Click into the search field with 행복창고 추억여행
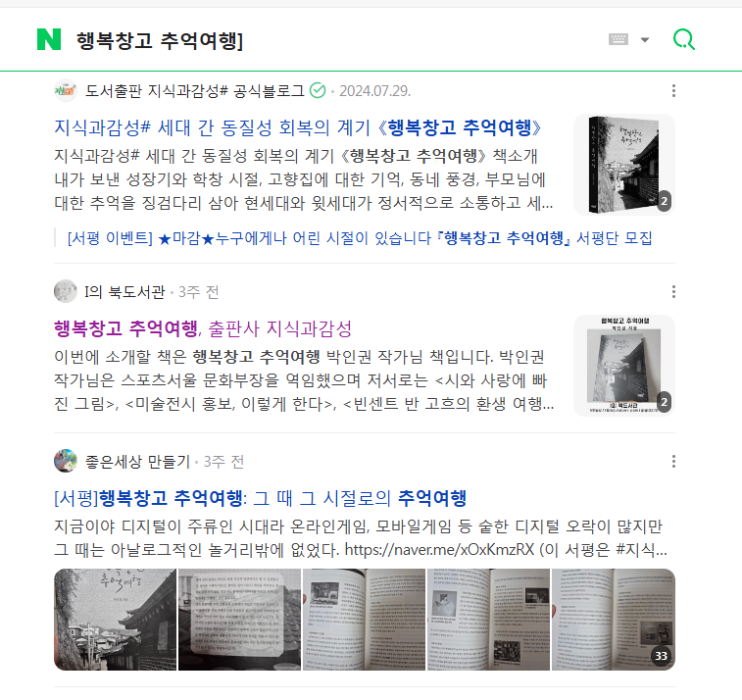742x700 pixels. tap(331, 40)
